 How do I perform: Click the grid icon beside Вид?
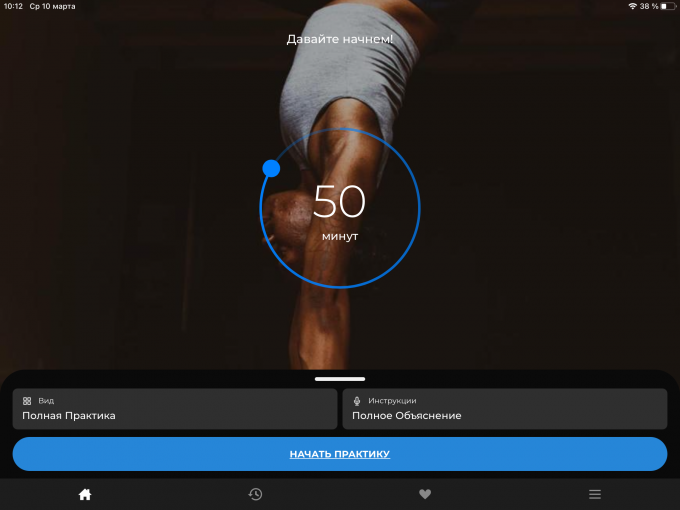click(27, 401)
